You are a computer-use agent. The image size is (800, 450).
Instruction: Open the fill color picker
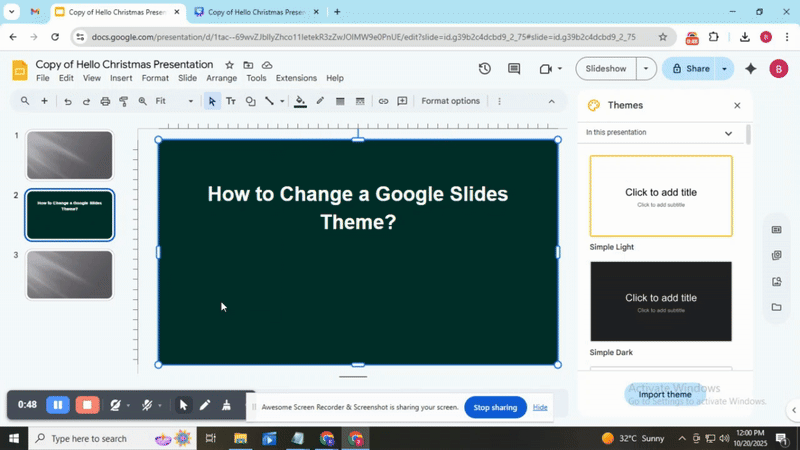pos(300,101)
